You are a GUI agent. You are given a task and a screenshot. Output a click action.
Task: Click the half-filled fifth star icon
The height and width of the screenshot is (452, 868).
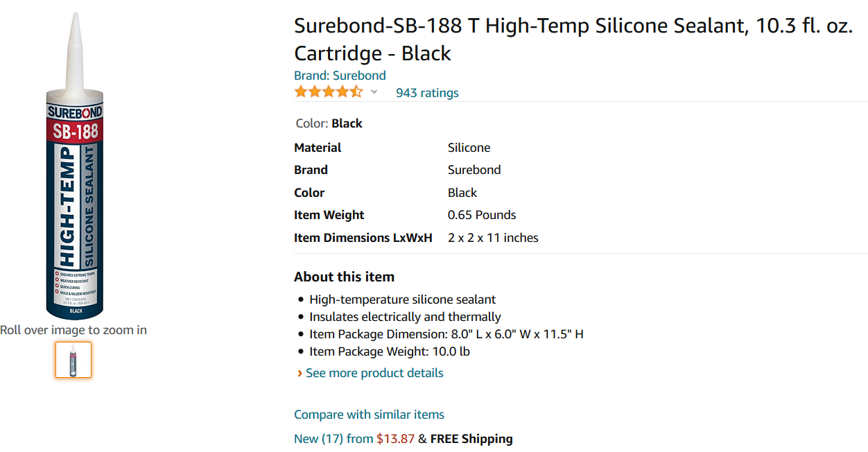[x=357, y=92]
